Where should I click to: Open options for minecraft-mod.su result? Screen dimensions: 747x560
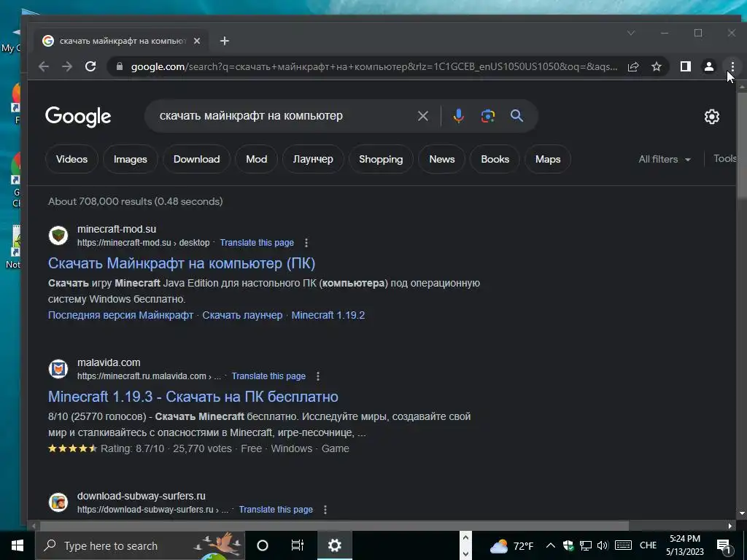pos(306,243)
